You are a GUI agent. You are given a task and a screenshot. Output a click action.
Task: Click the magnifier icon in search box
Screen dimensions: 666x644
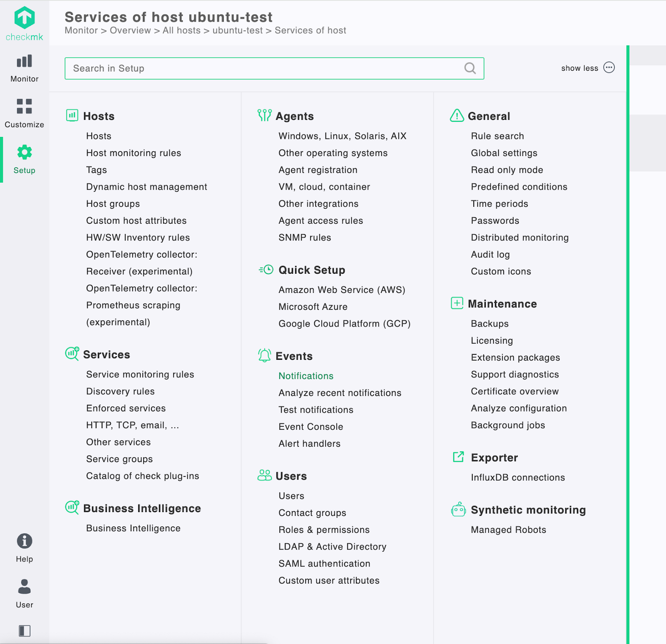(x=470, y=68)
